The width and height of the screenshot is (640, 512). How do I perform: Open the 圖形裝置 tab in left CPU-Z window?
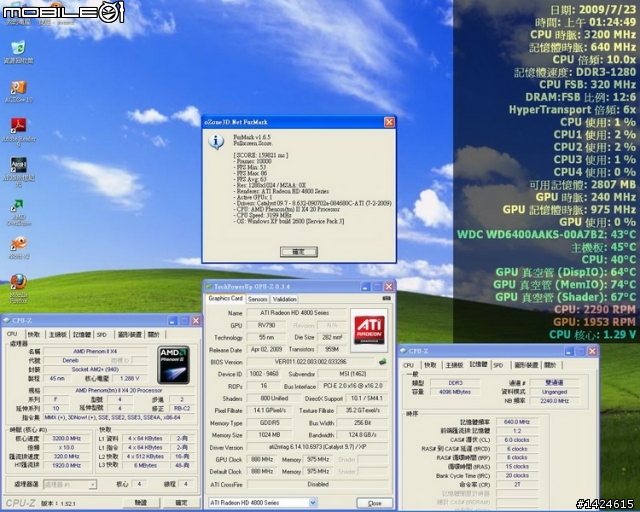point(130,335)
